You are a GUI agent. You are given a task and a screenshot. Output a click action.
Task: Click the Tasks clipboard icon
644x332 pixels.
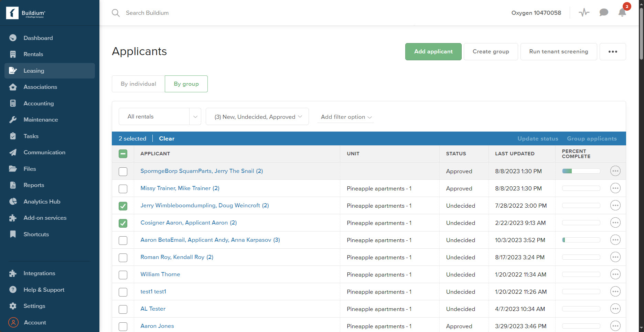13,136
